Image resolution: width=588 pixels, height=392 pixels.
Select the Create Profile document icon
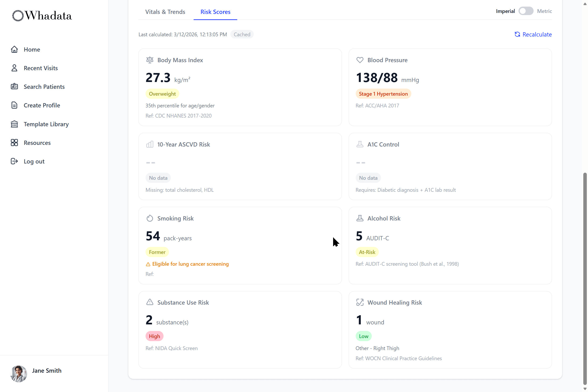click(14, 105)
